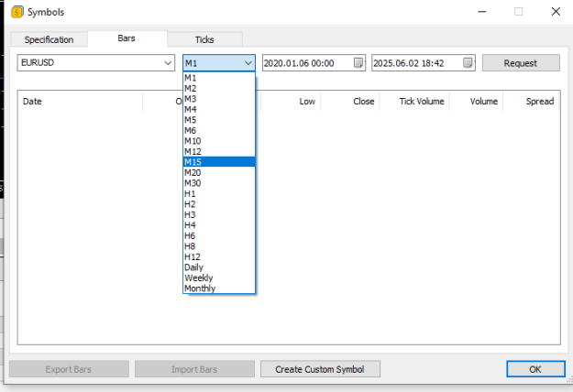
Task: Select H1 timeframe option
Action: [219, 193]
